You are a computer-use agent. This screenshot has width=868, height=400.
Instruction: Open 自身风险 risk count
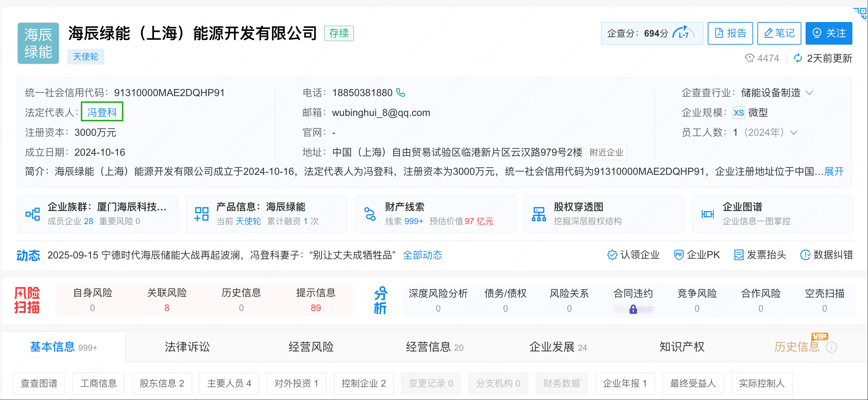pyautogui.click(x=93, y=300)
